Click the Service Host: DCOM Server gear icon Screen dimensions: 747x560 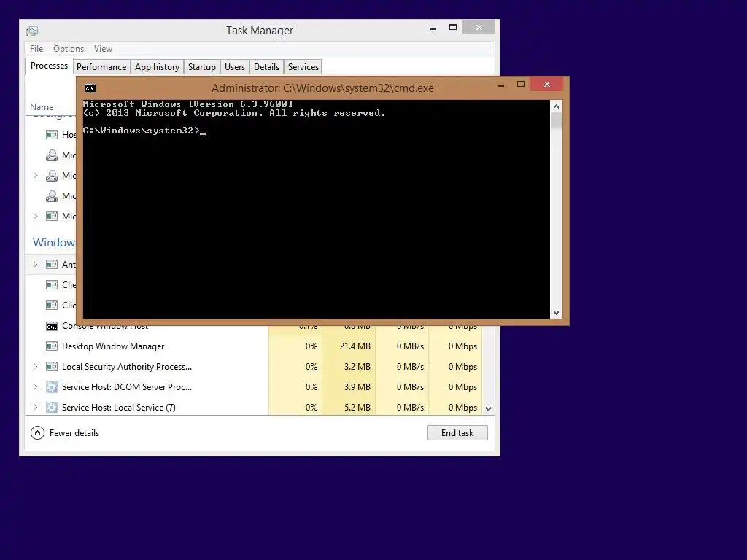pyautogui.click(x=52, y=387)
